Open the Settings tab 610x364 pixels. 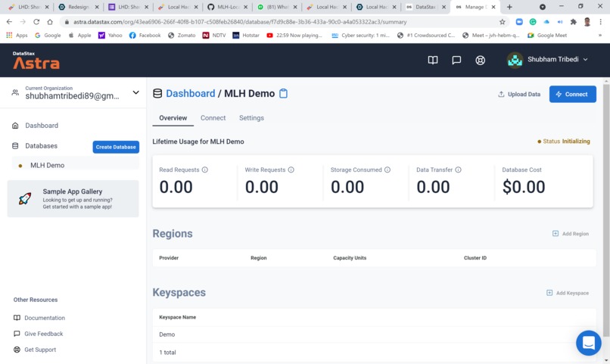tap(251, 118)
